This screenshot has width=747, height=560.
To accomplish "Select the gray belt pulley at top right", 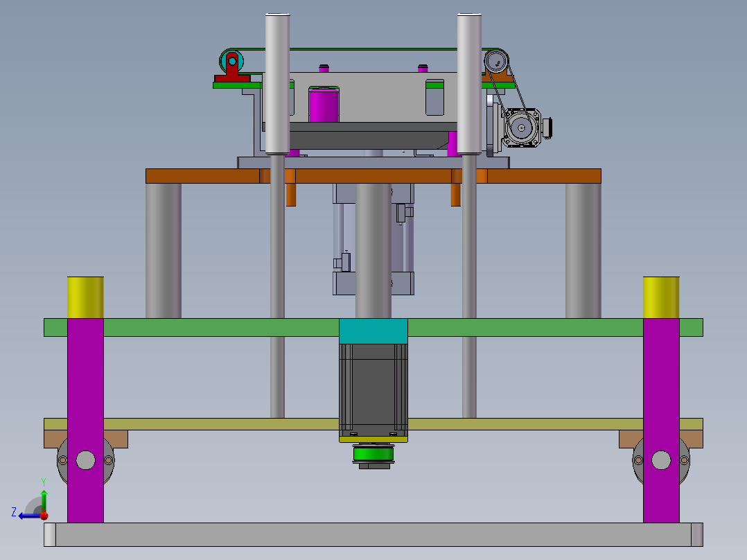I will click(x=496, y=62).
